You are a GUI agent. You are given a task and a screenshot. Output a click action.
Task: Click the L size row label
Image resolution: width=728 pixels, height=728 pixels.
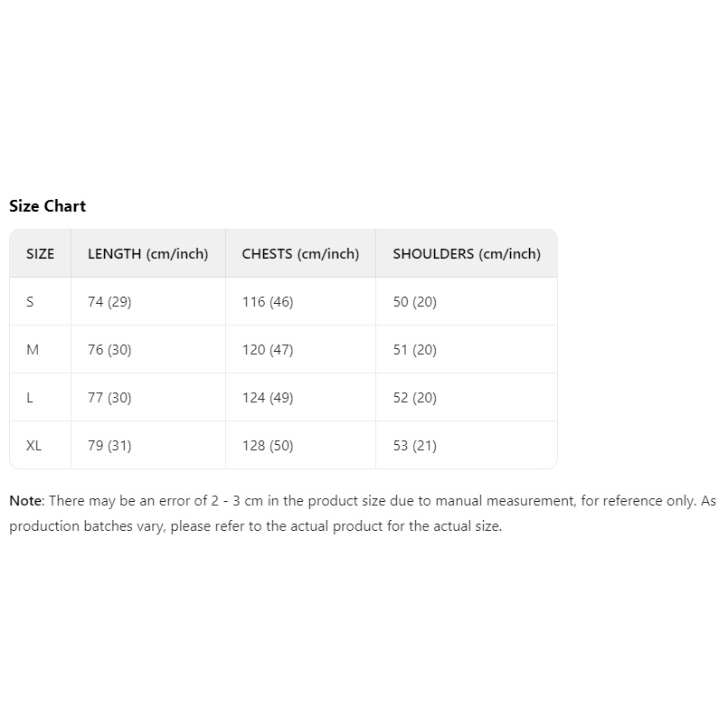pos(30,398)
